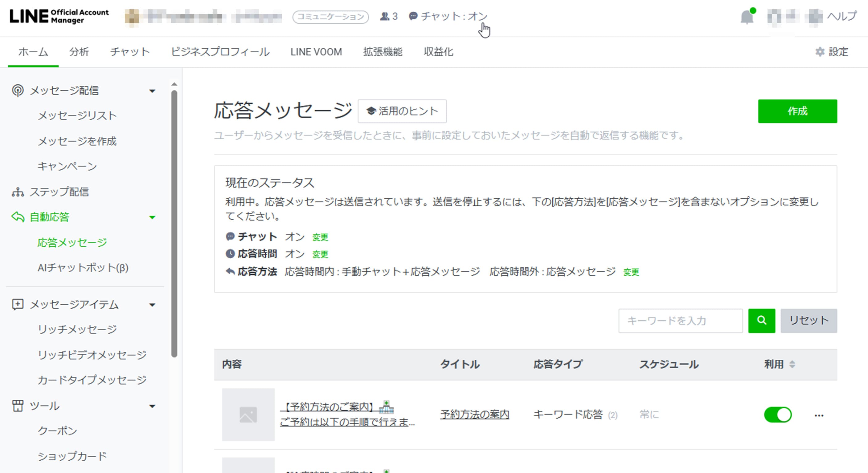This screenshot has width=868, height=473.
Task: Click the キーワードを入力 search field
Action: click(x=681, y=321)
